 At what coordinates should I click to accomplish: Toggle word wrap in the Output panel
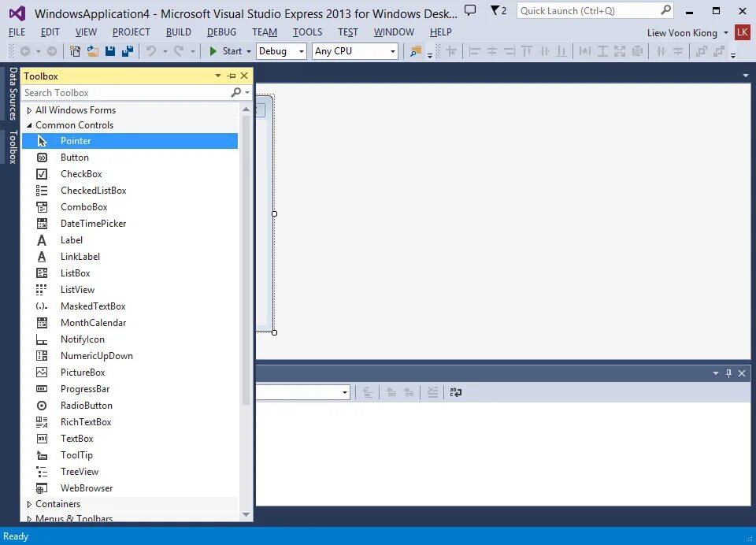tap(456, 392)
